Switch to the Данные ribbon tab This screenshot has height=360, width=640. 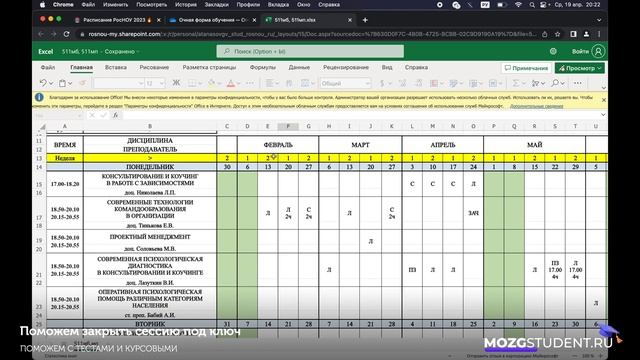coord(299,67)
